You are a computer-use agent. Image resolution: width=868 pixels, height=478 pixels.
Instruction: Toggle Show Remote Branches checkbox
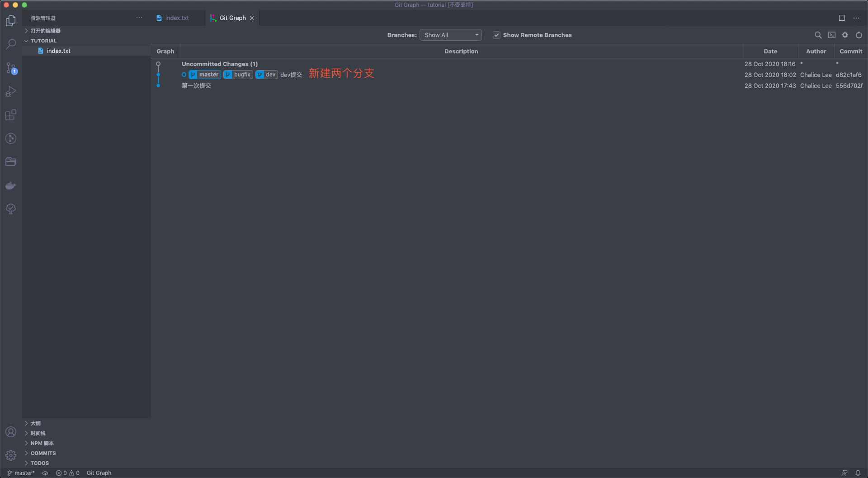(x=496, y=35)
